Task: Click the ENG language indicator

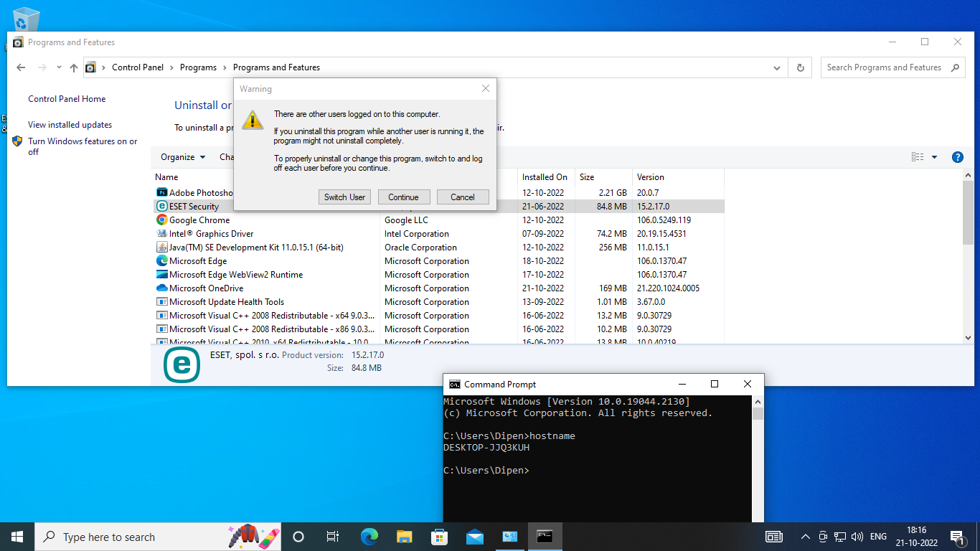Action: coord(878,537)
